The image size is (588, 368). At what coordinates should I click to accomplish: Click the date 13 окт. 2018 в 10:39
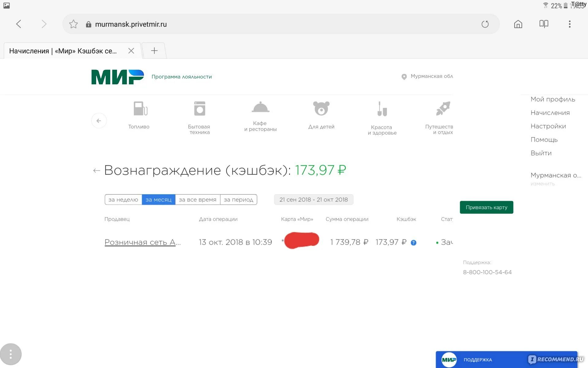pos(235,242)
